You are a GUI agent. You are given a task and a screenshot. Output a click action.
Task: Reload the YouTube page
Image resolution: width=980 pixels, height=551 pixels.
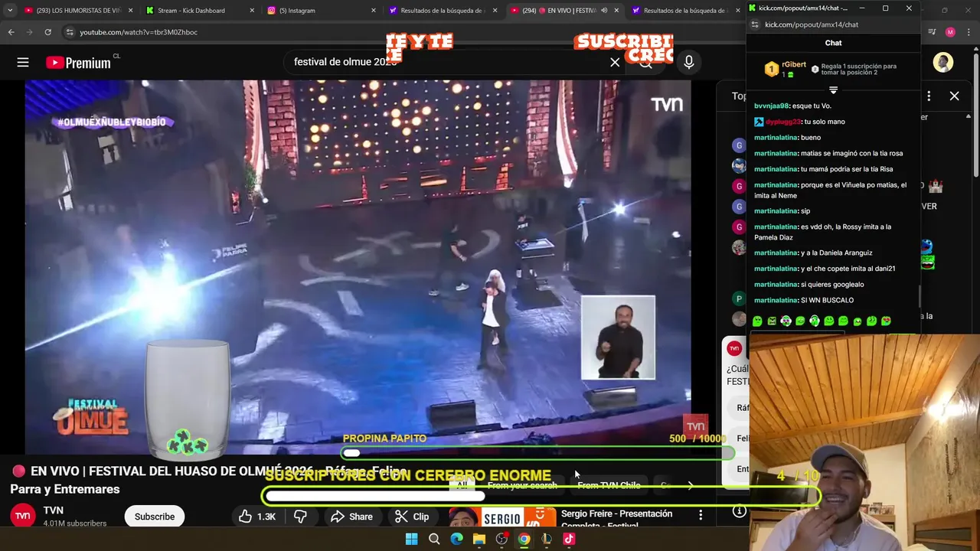click(x=47, y=32)
